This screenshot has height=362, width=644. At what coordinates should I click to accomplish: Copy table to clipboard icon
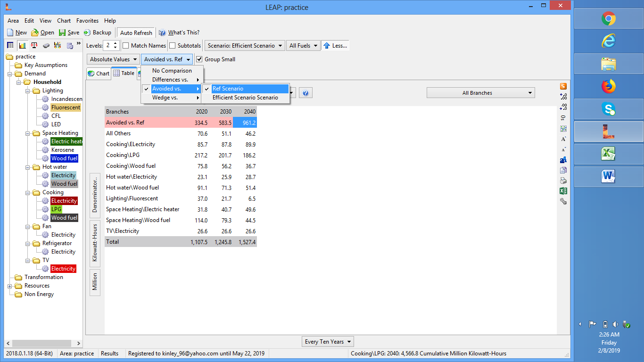(563, 170)
